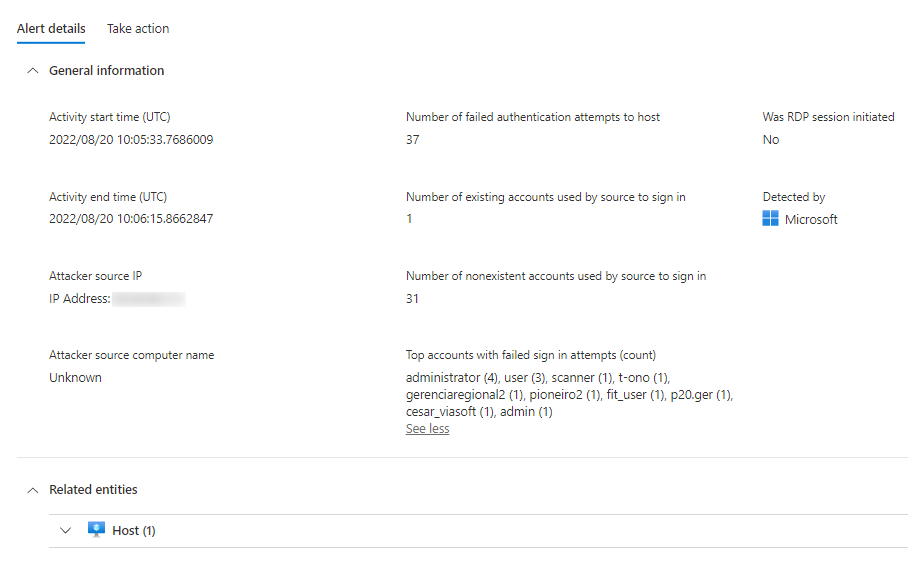908x568 pixels.
Task: Collapse Related entities using its chevron
Action: [x=32, y=490]
